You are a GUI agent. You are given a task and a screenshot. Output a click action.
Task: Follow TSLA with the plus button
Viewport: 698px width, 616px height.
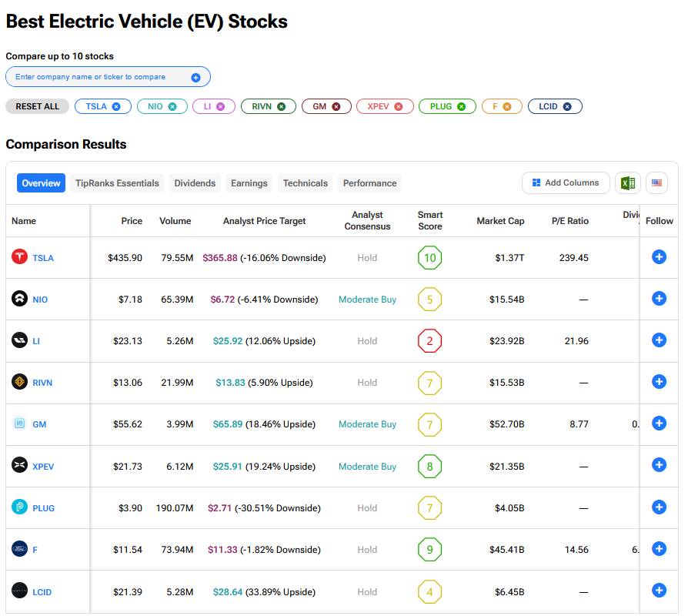(x=659, y=257)
